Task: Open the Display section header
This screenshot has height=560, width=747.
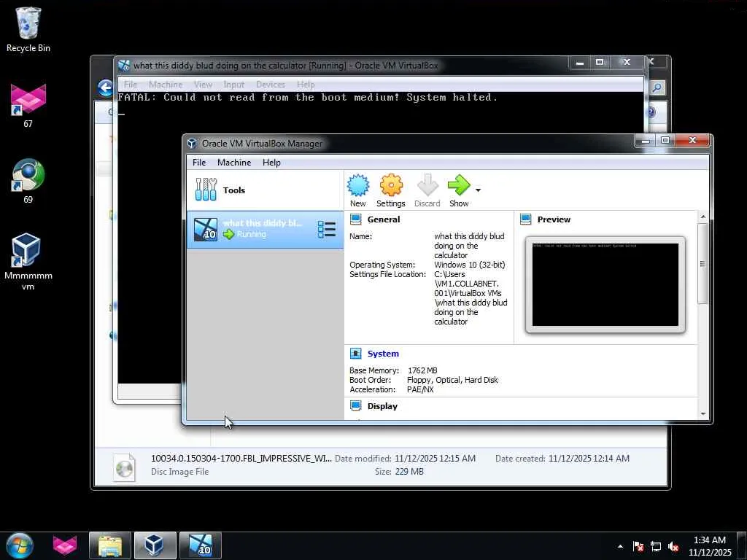Action: pyautogui.click(x=382, y=406)
